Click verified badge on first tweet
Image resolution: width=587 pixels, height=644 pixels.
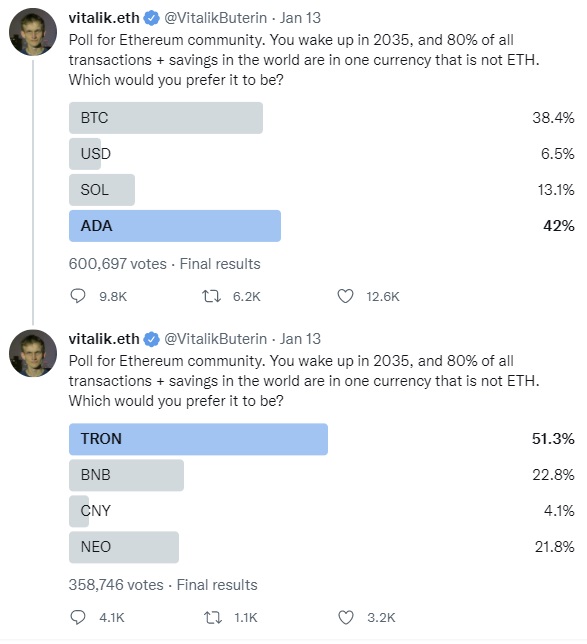coord(152,18)
